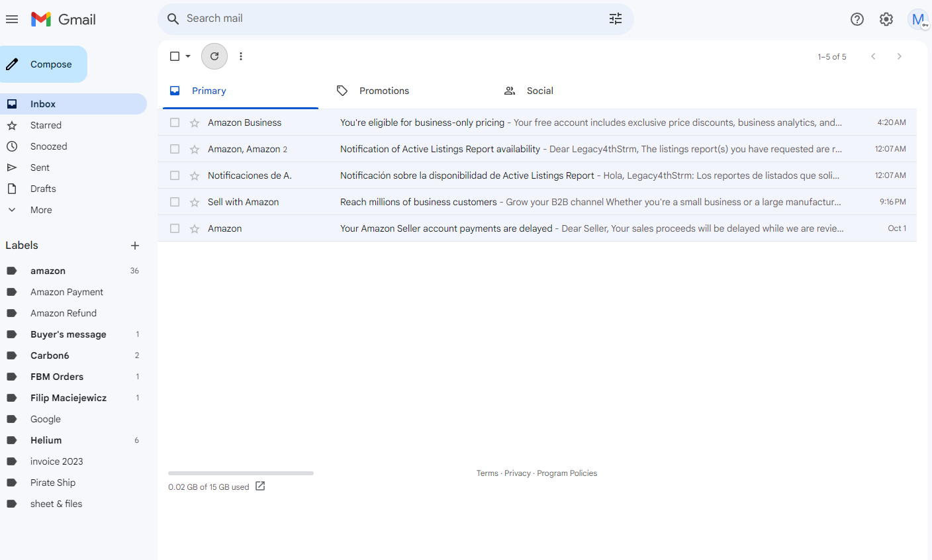Click the Drafts page icon
Viewport: 932px width, 560px height.
tap(12, 189)
